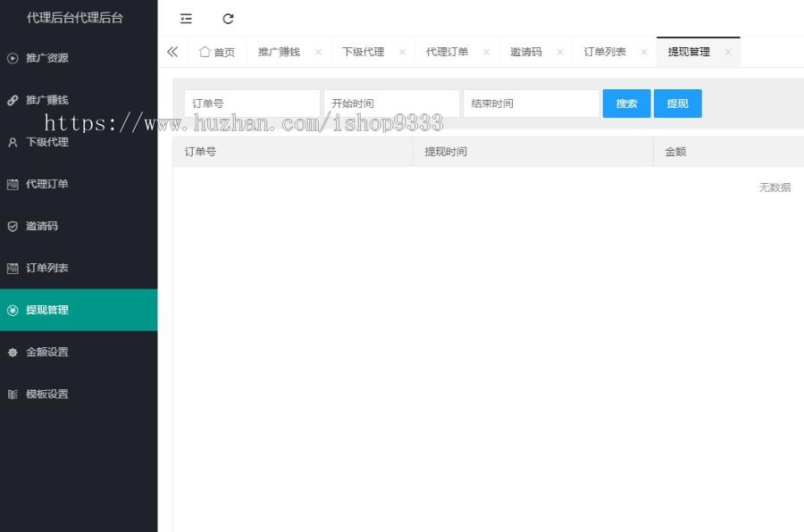Image resolution: width=804 pixels, height=532 pixels.
Task: Close the 推广赚钱 tab
Action: click(x=318, y=52)
